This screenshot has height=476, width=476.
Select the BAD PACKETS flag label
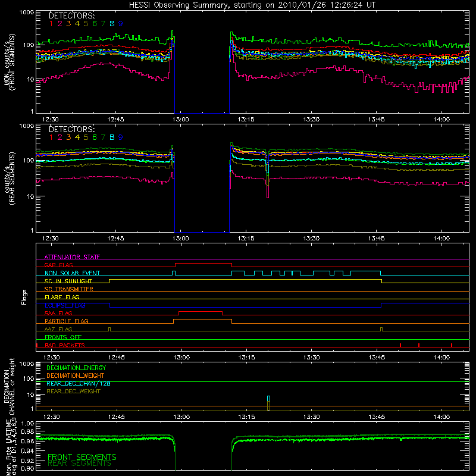[x=65, y=345]
